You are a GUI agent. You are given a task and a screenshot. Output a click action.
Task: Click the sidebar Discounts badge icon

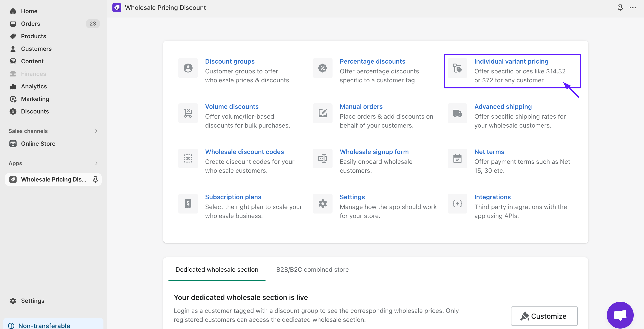(x=13, y=111)
